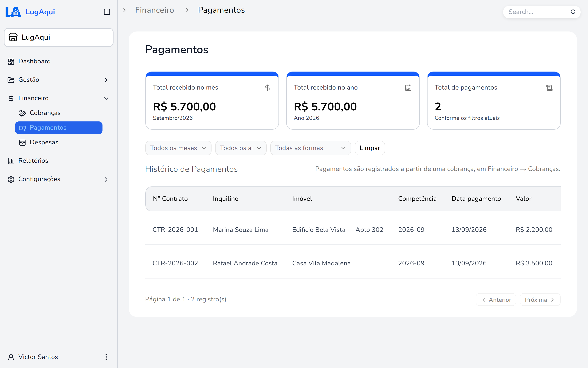Click the Cobranças hand-coins icon

pos(22,113)
